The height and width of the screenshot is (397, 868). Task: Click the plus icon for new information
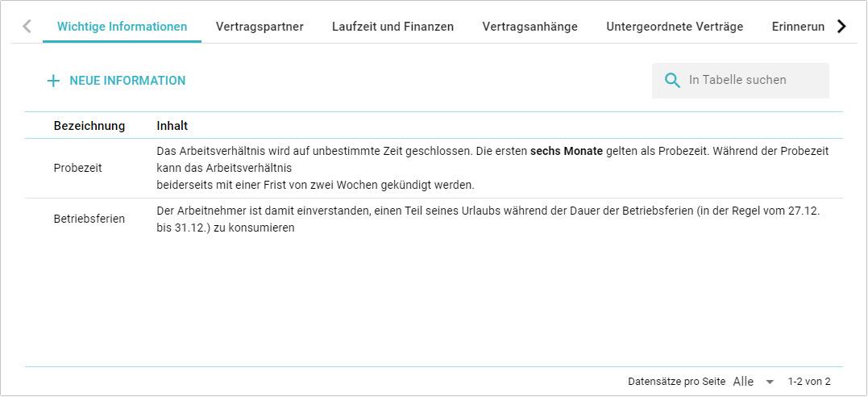point(53,81)
